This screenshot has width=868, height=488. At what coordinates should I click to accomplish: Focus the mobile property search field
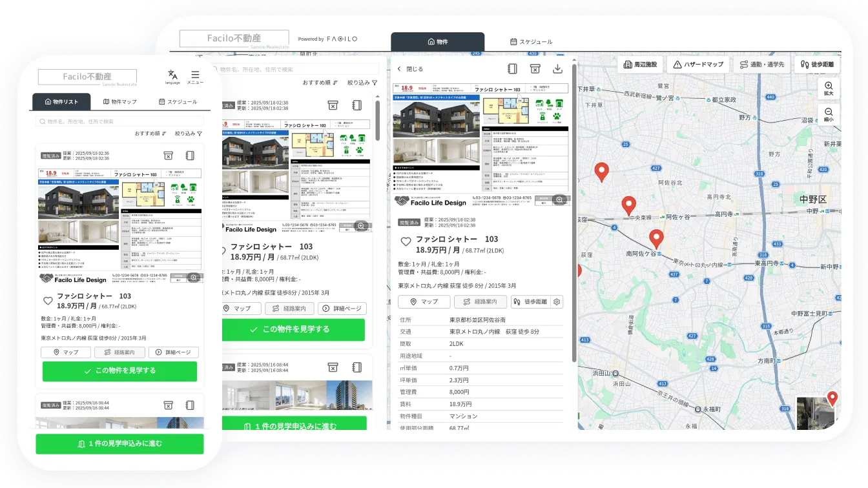(x=119, y=121)
